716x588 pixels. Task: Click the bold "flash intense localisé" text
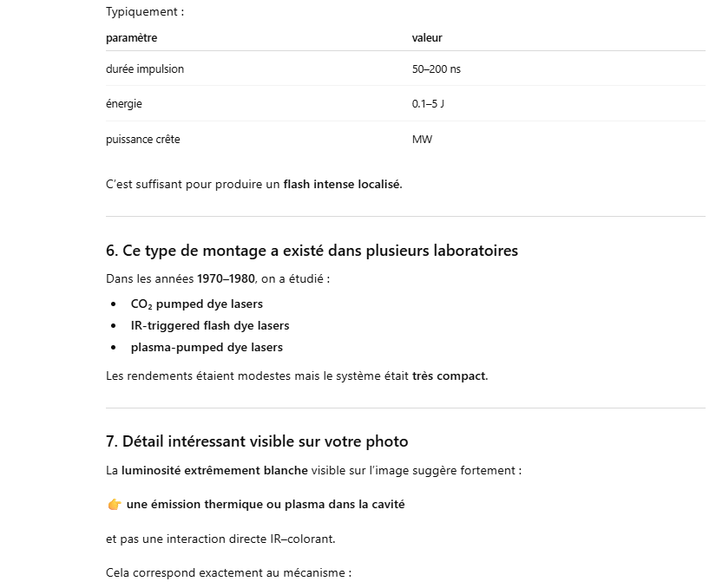pos(342,185)
